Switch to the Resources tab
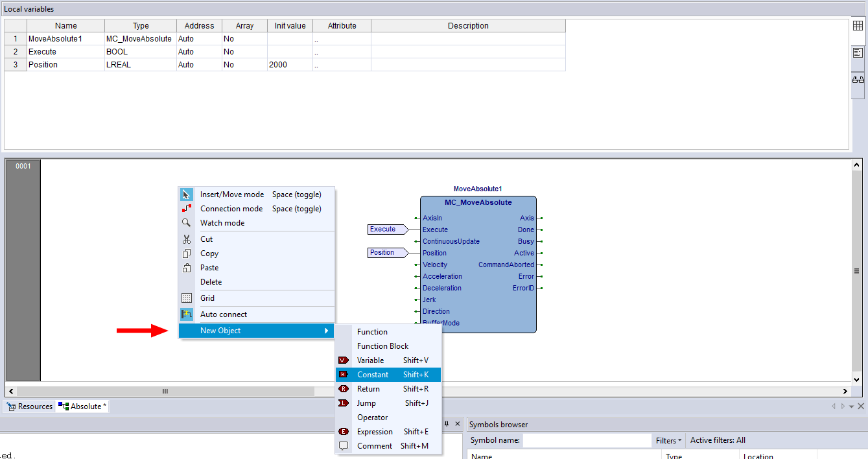The width and height of the screenshot is (868, 459). [30, 406]
